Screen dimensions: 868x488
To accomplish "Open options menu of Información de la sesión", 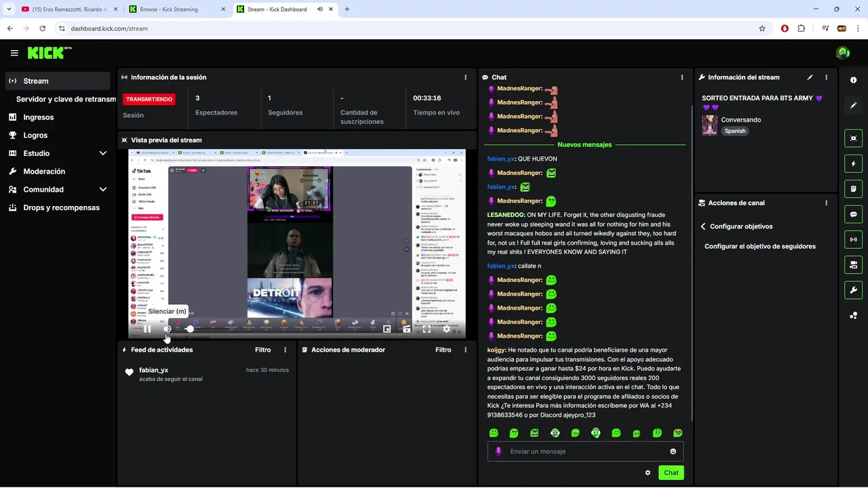I will coord(465,77).
